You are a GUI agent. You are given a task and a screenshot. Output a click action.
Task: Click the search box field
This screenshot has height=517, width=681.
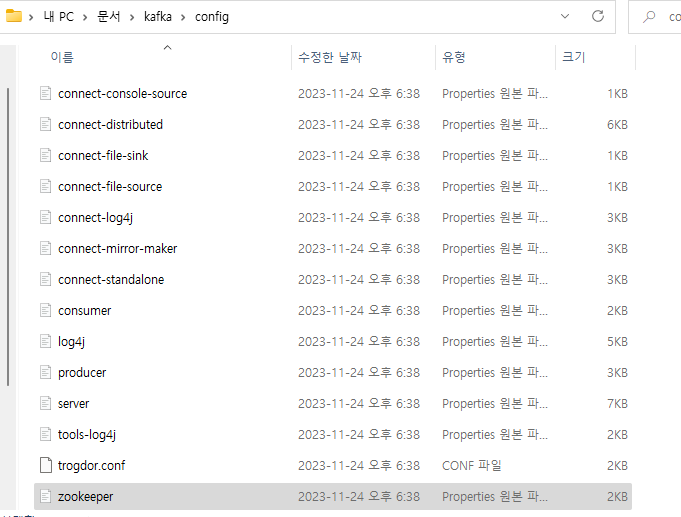655,17
